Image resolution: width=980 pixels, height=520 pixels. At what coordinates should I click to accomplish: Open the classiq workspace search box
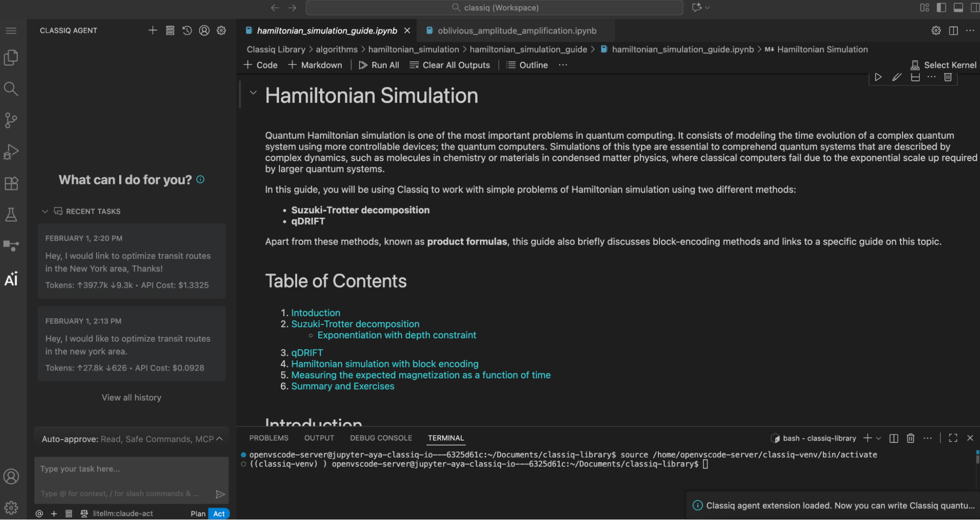[x=494, y=7]
